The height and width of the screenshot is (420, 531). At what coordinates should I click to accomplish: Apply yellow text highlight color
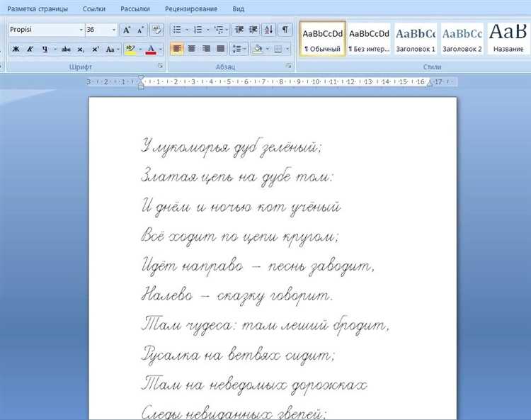pyautogui.click(x=130, y=50)
